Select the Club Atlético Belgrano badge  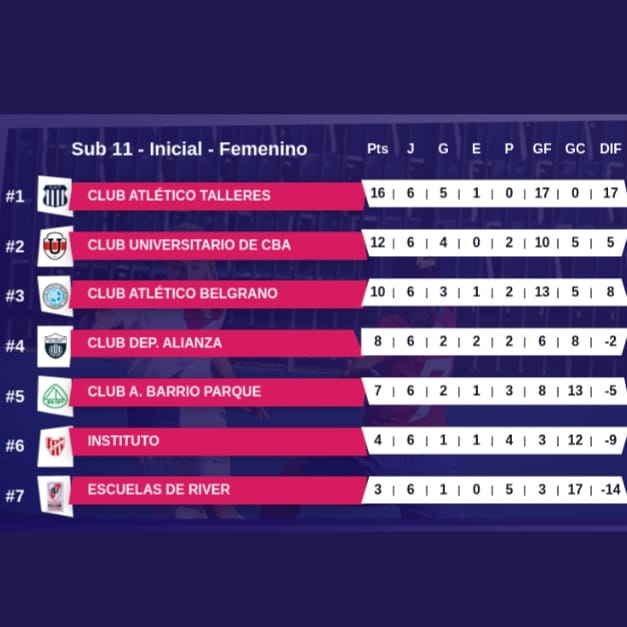click(53, 295)
